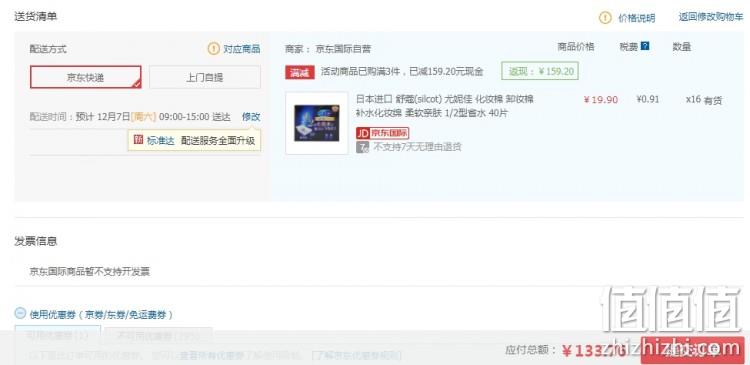This screenshot has width=750, height=365.
Task: Click the question mark icon beside 税费
Action: 645,46
